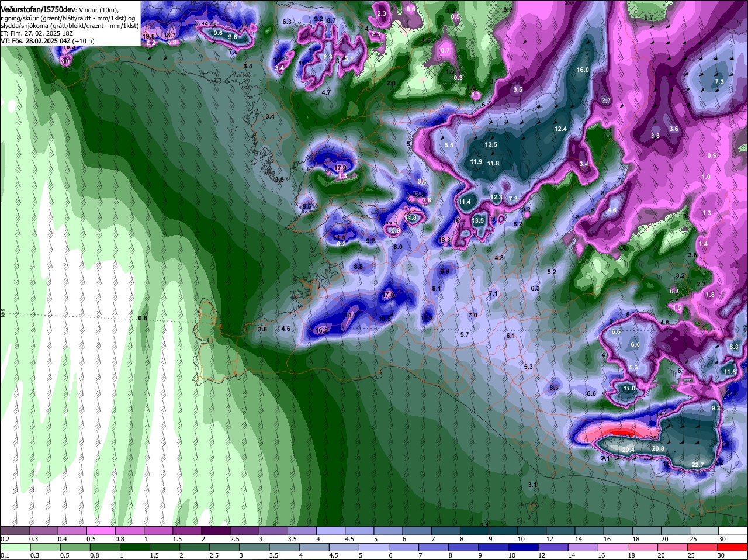748x560 pixels.
Task: Click the 2.0 value on the map
Action: (x=391, y=84)
